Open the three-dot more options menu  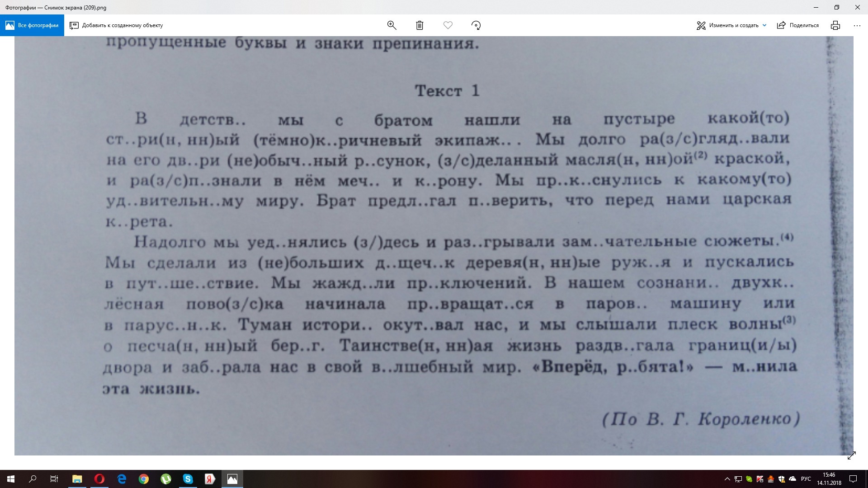(x=857, y=25)
